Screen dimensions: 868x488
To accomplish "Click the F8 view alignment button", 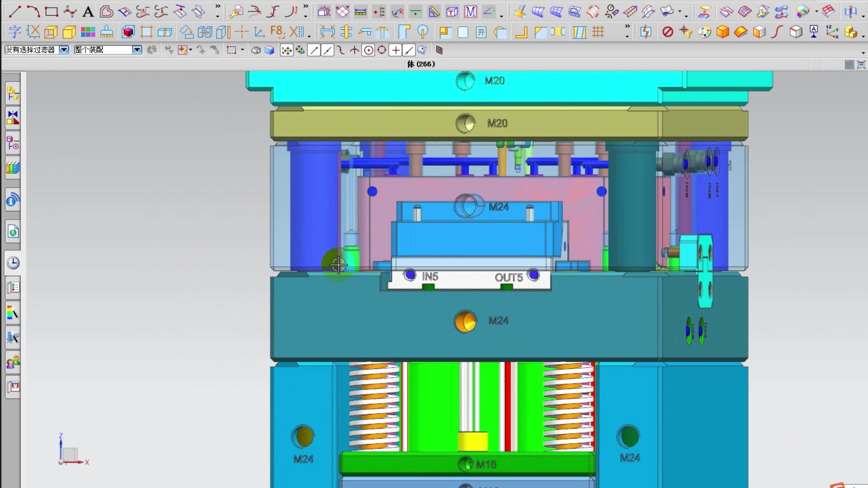I will [x=277, y=32].
